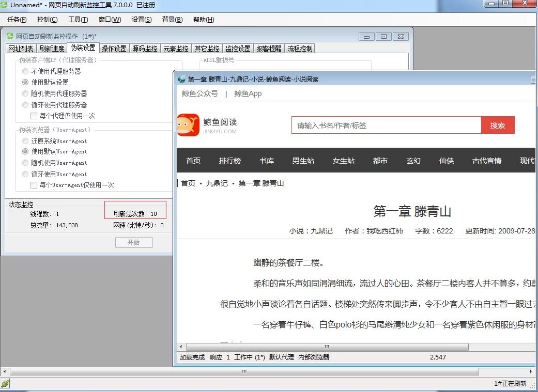
Task: Switch to the 网址列表 tab
Action: click(x=21, y=49)
